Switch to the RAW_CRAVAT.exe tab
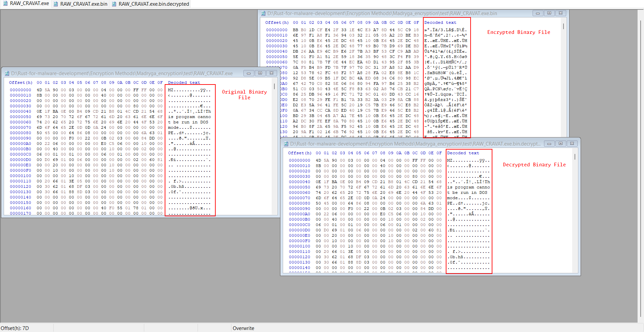 point(29,4)
